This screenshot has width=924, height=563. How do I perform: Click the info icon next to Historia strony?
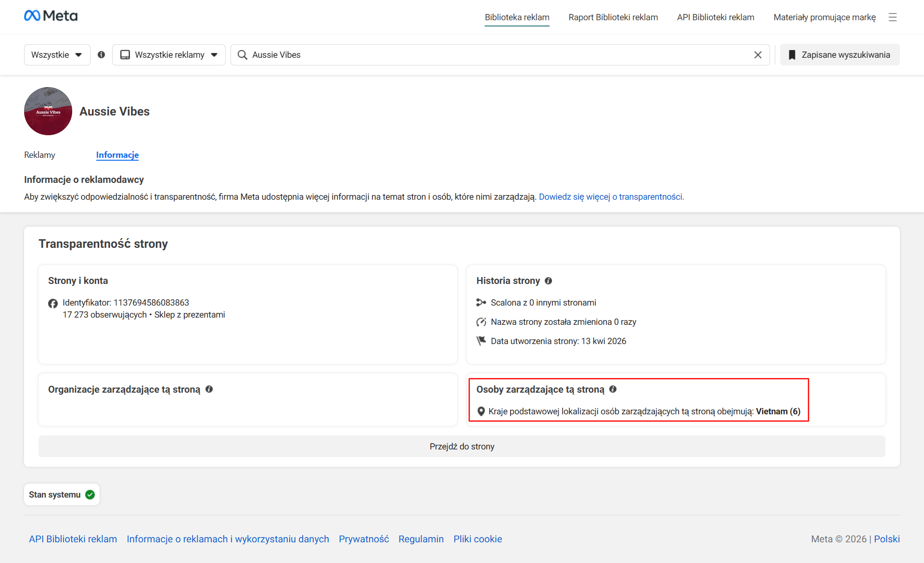[548, 281]
